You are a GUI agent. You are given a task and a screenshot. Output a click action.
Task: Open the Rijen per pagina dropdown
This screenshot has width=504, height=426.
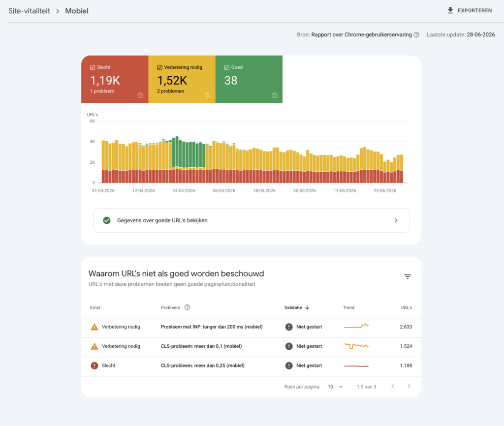pyautogui.click(x=335, y=387)
